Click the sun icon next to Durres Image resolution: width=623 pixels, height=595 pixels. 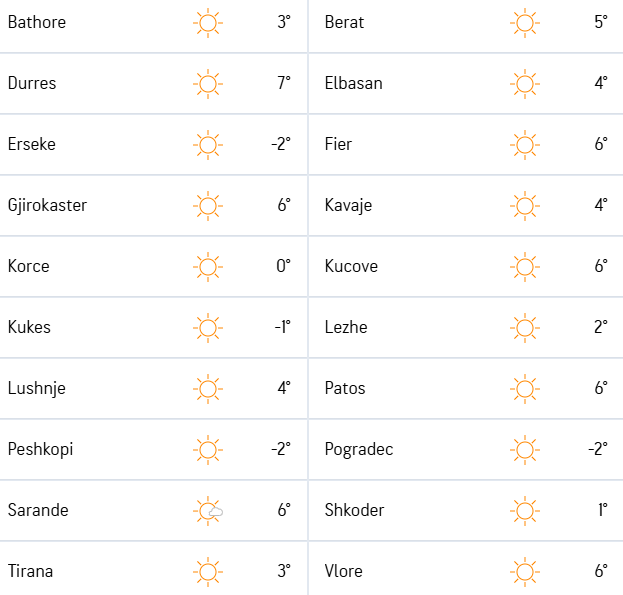pos(208,84)
